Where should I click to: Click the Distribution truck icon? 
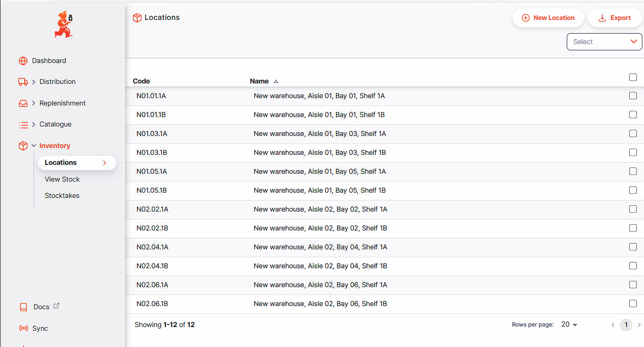coord(23,82)
